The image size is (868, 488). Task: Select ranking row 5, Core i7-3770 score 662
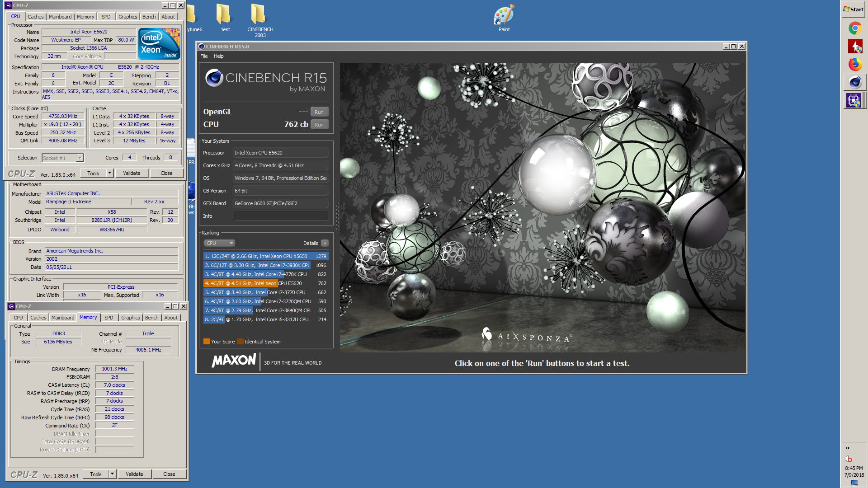click(x=266, y=292)
